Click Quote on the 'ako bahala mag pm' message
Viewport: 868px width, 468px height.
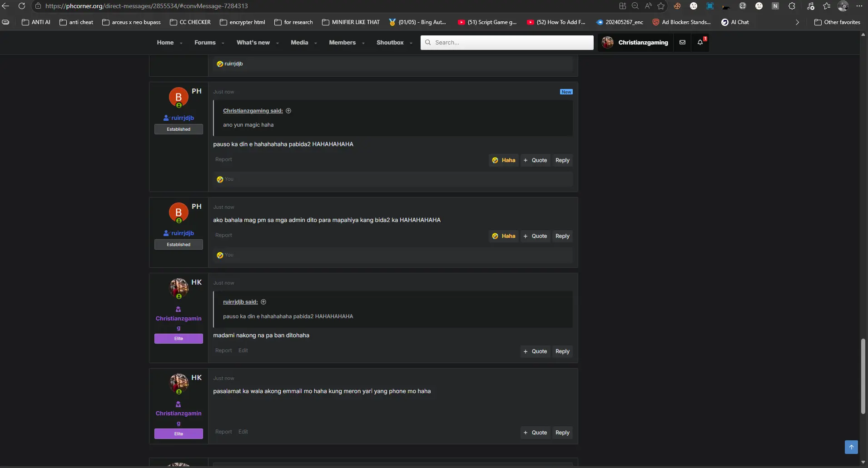click(535, 236)
